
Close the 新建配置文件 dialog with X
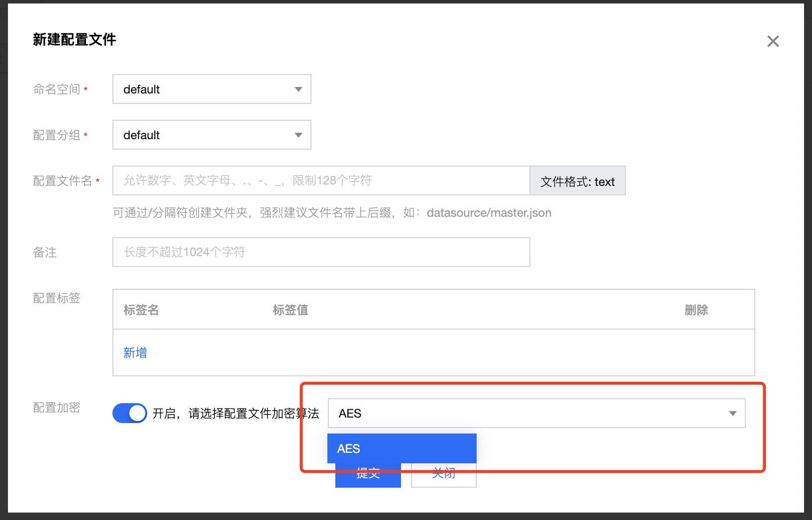pos(773,41)
